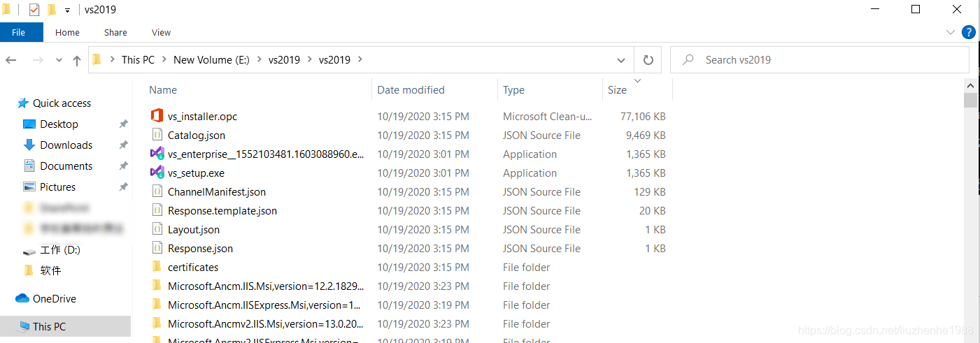The width and height of the screenshot is (980, 343).
Task: Select the Microsoft.Ancm.IISExpress.Msi folder icon
Action: (x=157, y=305)
